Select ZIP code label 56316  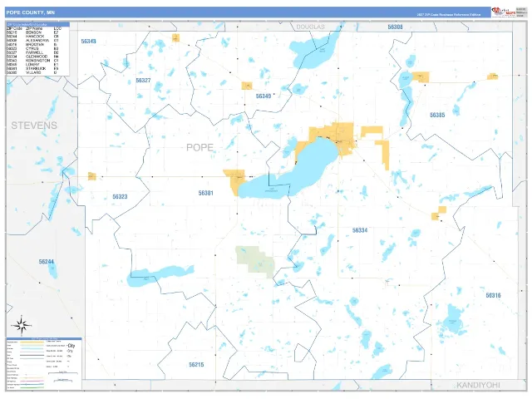(x=493, y=296)
